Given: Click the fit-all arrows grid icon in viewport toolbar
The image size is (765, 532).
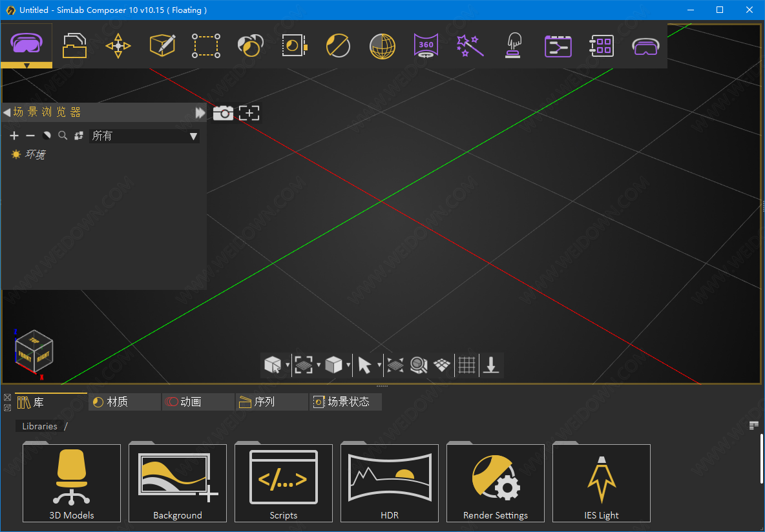Looking at the screenshot, I should pos(395,365).
